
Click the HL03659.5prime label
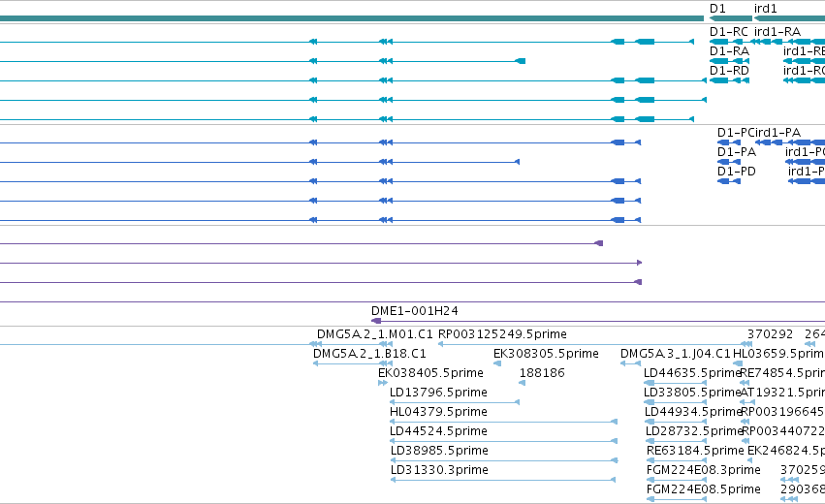[x=778, y=354]
